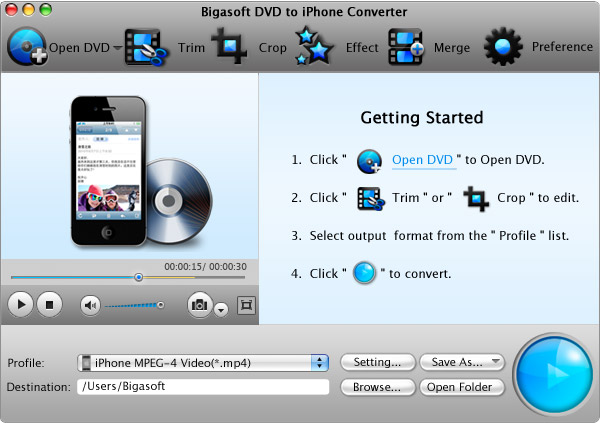
Task: Close the window with red button
Action: click(x=11, y=10)
